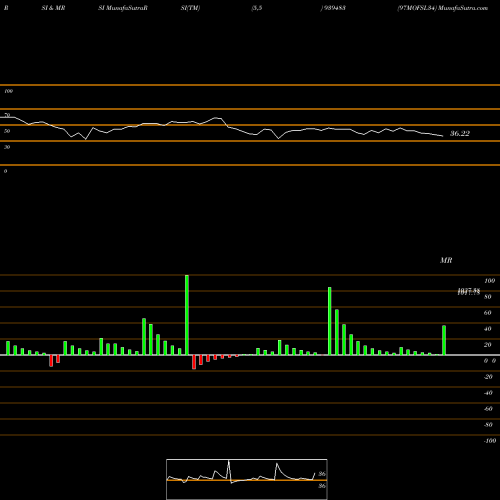The height and width of the screenshot is (500, 500).
Task: Click the RSI axis label 30
Action: coord(7,147)
